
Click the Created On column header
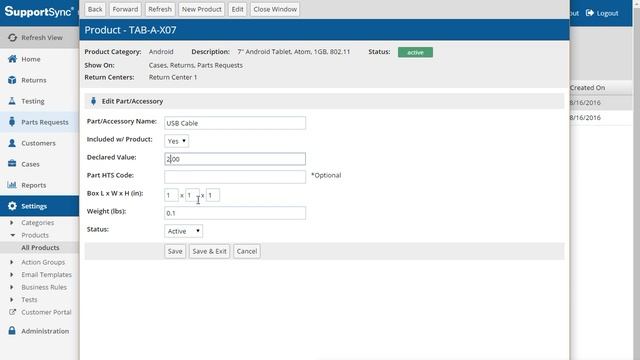pos(587,88)
